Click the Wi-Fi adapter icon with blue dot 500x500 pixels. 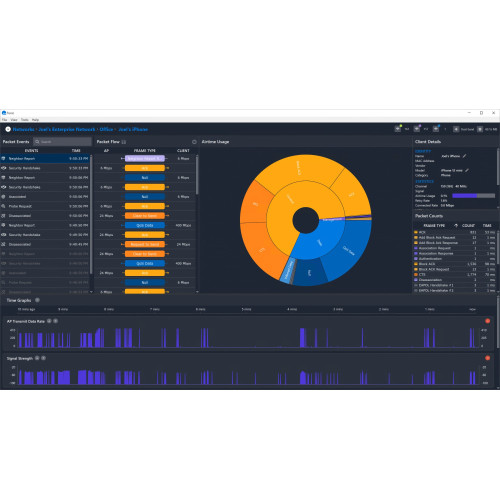click(x=436, y=129)
